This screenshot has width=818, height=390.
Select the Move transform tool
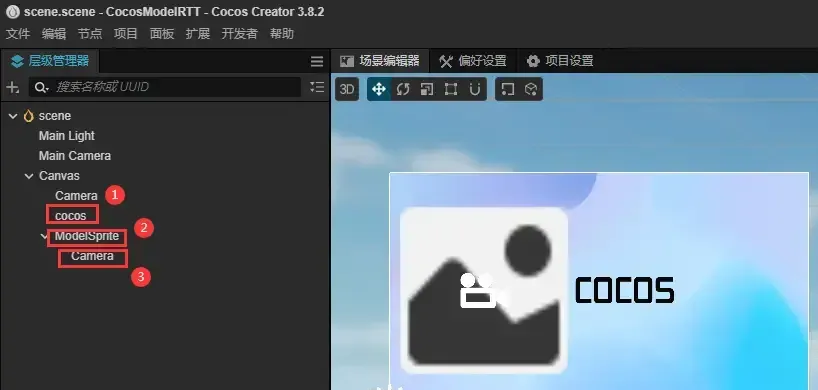click(x=379, y=89)
